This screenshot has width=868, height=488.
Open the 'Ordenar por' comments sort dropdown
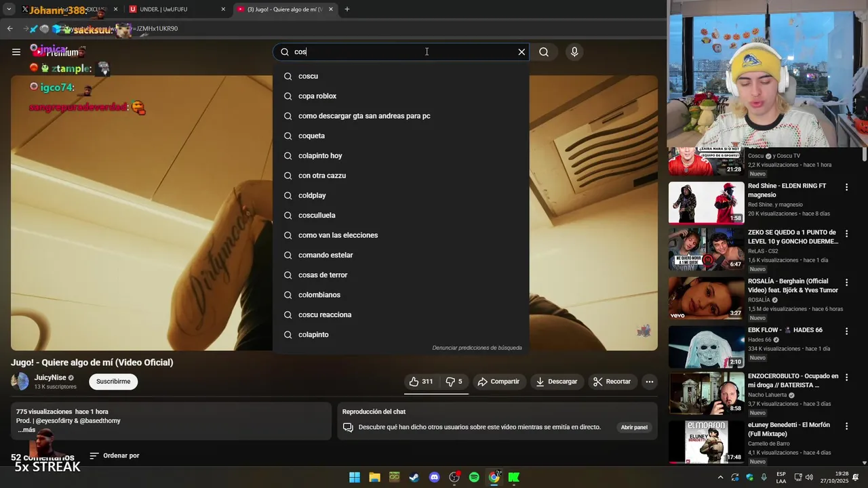[x=114, y=455]
